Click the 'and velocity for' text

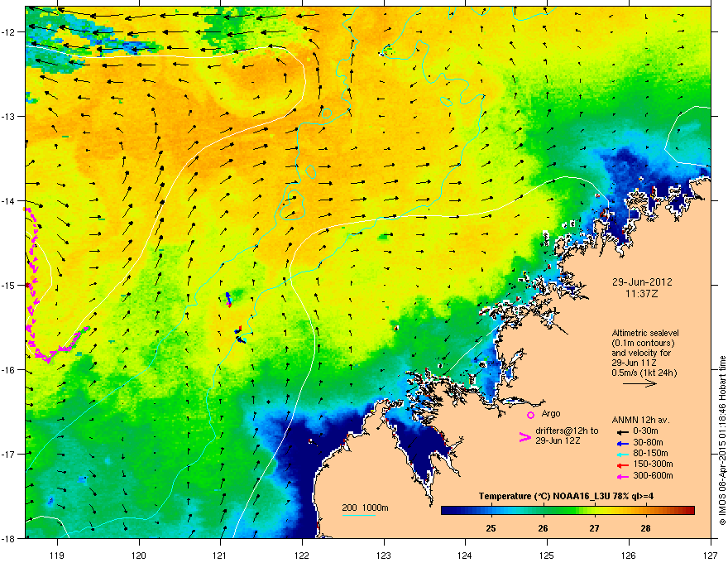[x=641, y=353]
